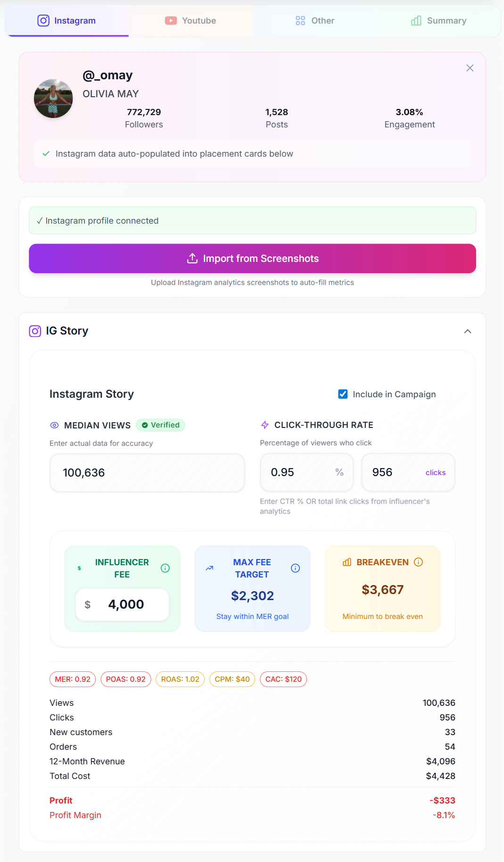Screen dimensions: 504x862
Task: Click the Median Views input field
Action: click(x=147, y=473)
